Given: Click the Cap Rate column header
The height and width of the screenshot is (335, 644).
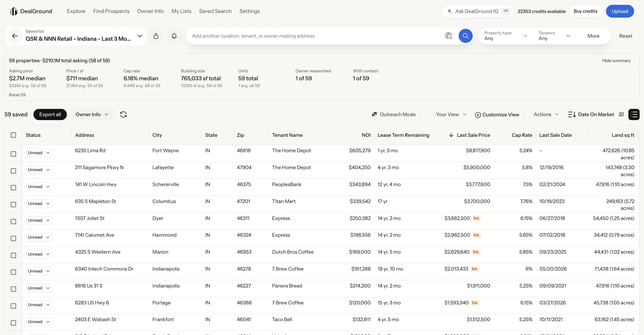Looking at the screenshot, I should [x=522, y=135].
